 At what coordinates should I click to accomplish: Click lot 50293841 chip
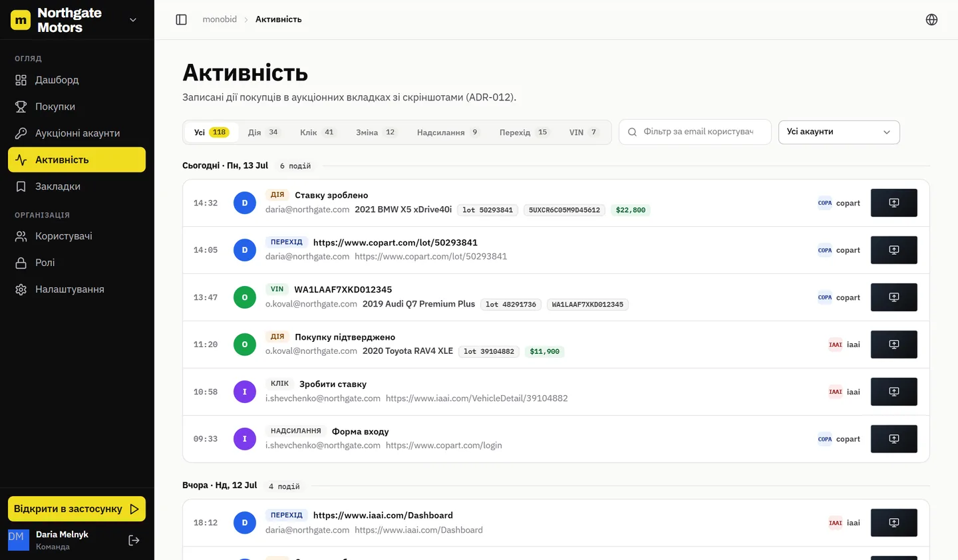488,210
